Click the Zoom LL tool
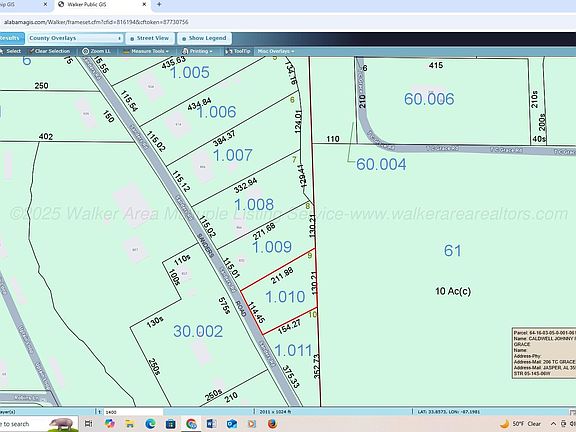Screen dimensions: 576x432 tap(96, 51)
